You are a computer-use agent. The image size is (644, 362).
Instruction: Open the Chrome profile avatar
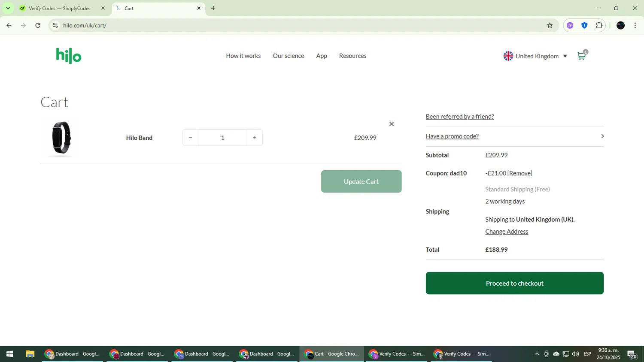[x=620, y=25]
